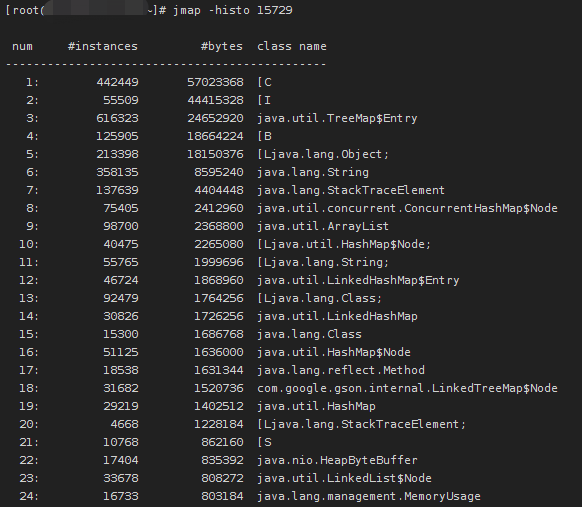Click the row number '24:'
The height and width of the screenshot is (507, 582).
point(29,496)
